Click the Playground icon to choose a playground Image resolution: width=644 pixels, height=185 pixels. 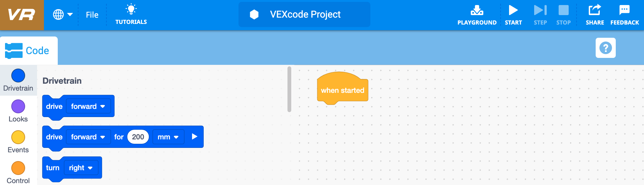(x=477, y=14)
